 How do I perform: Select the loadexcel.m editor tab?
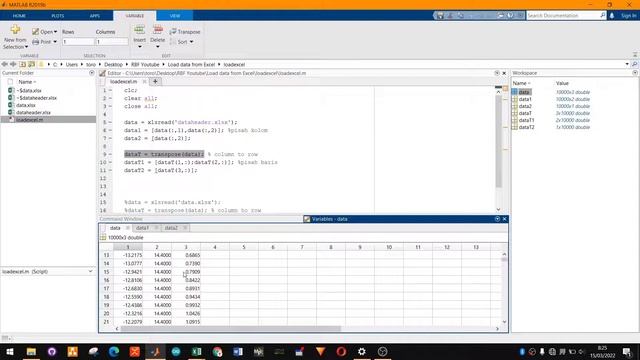click(x=124, y=82)
